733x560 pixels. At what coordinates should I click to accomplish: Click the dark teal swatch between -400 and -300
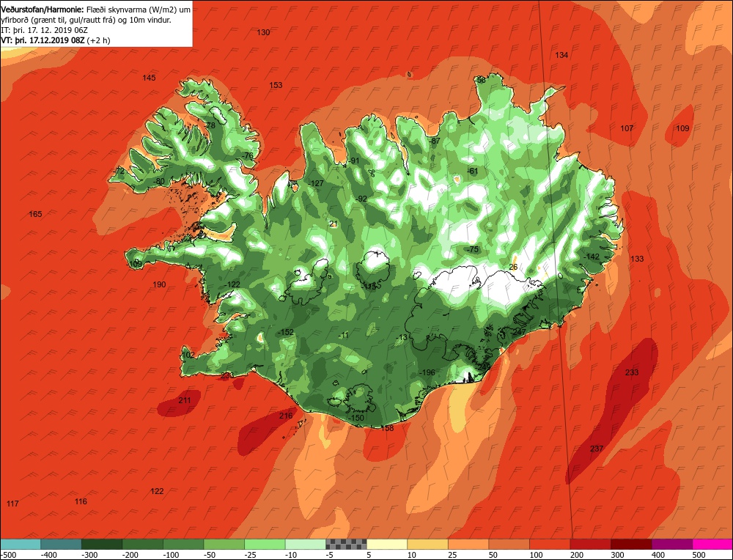point(61,544)
